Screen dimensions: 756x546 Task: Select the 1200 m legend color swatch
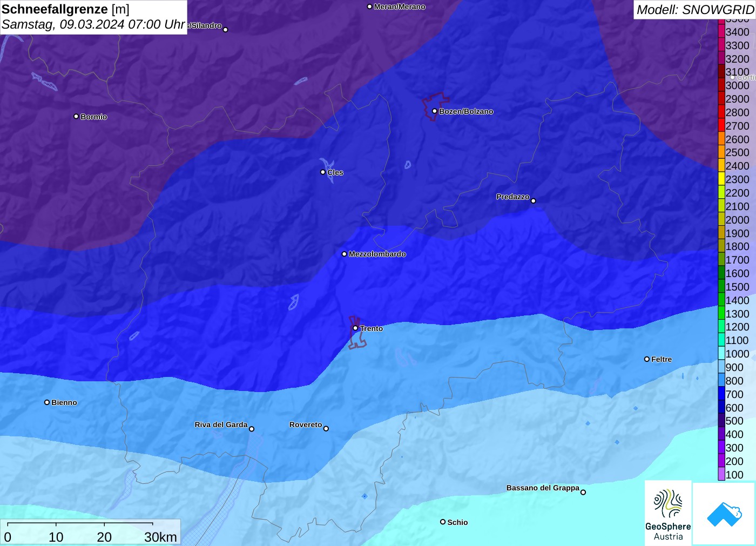[721, 326]
